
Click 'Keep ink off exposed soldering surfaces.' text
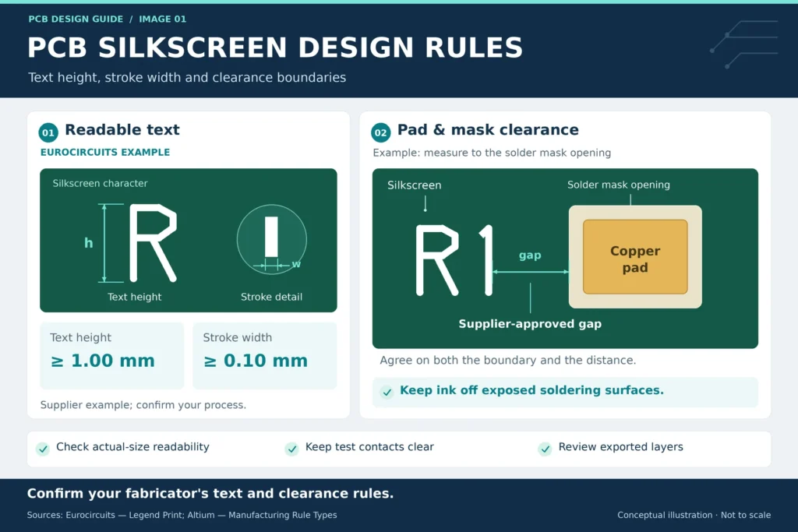(x=531, y=390)
